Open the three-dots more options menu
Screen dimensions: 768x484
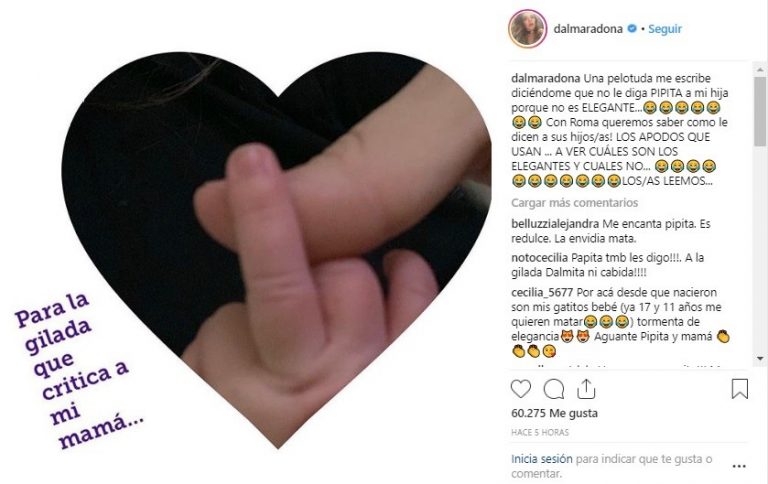[x=739, y=466]
